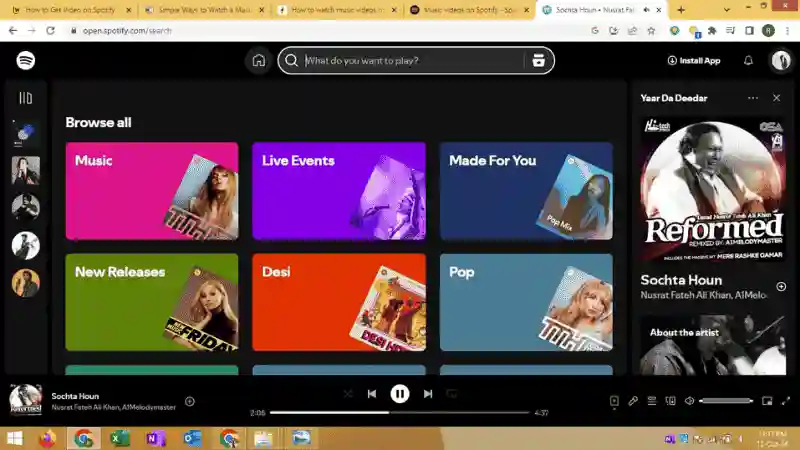Open the Pop category card

[x=526, y=302]
